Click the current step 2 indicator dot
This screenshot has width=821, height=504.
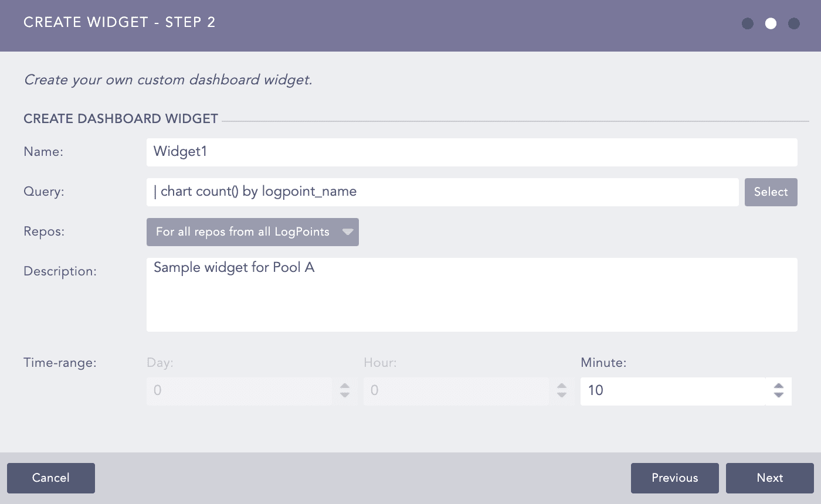click(x=771, y=23)
